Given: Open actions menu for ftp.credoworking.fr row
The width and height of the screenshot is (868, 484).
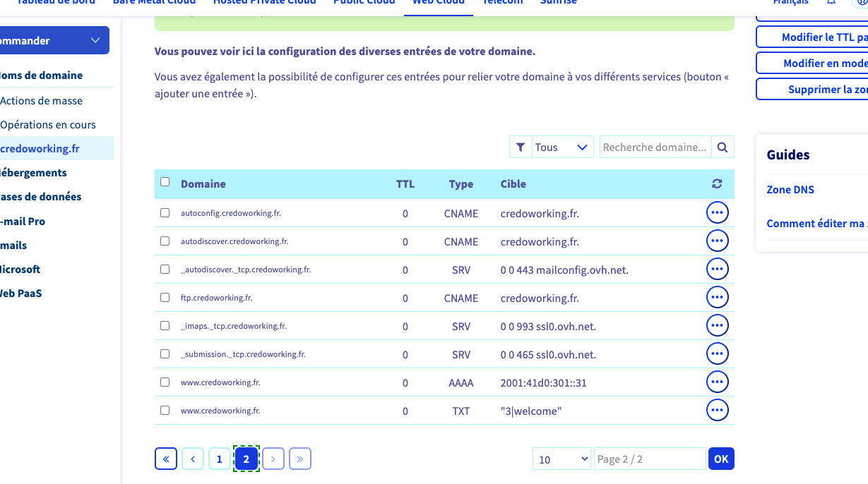Looking at the screenshot, I should (718, 298).
